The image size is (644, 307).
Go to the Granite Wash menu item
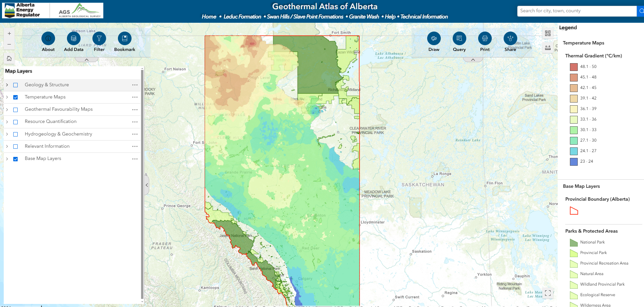coord(364,16)
